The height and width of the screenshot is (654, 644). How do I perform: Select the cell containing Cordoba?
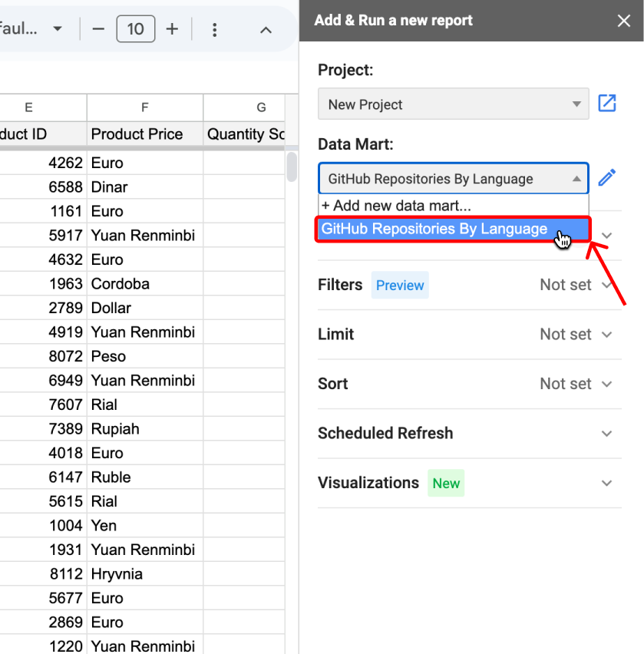pos(145,284)
